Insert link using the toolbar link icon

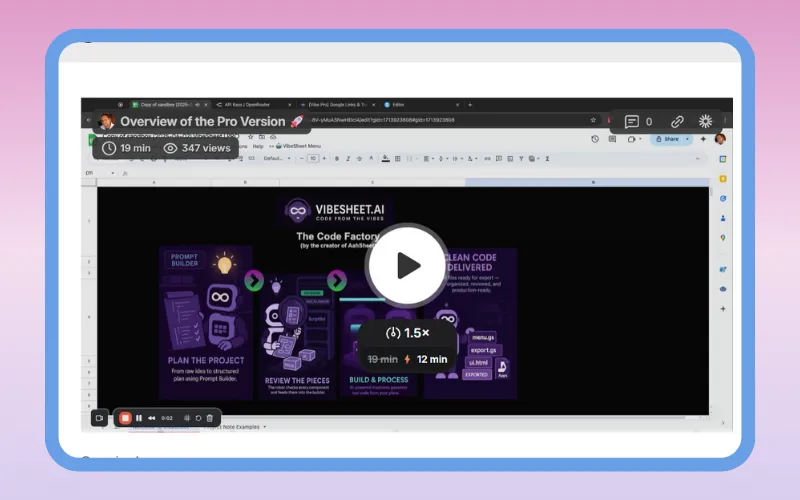coord(487,159)
